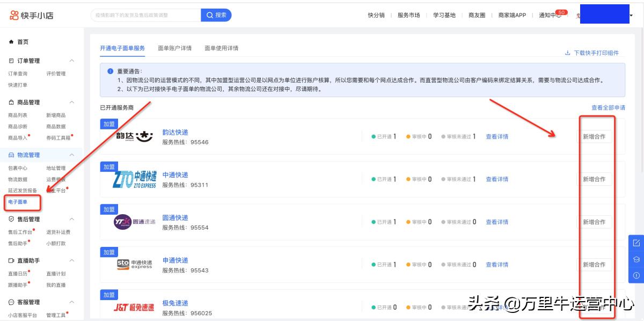The image size is (644, 321).
Task: Click the 商品管理 shop icon in sidebar
Action: tap(11, 102)
